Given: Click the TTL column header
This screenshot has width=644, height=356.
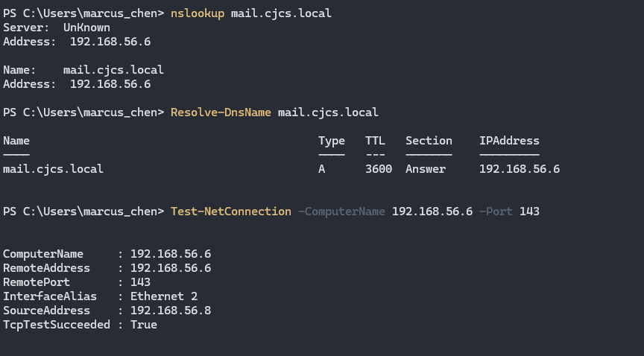Looking at the screenshot, I should point(375,141).
